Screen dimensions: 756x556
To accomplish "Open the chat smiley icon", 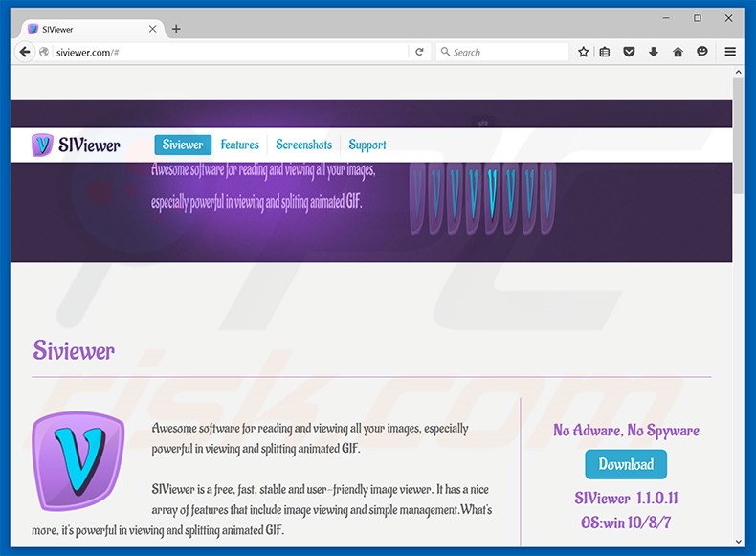I will tap(702, 51).
